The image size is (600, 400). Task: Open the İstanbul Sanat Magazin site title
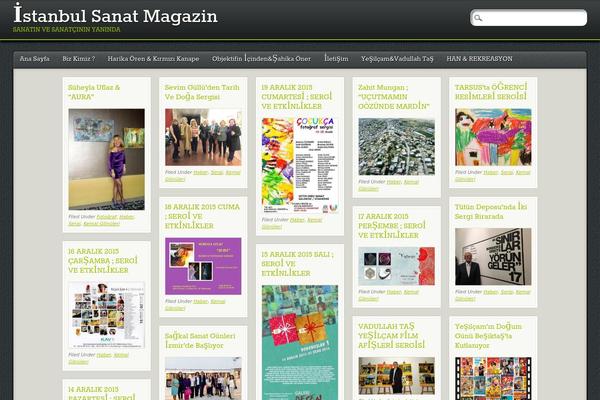(115, 15)
